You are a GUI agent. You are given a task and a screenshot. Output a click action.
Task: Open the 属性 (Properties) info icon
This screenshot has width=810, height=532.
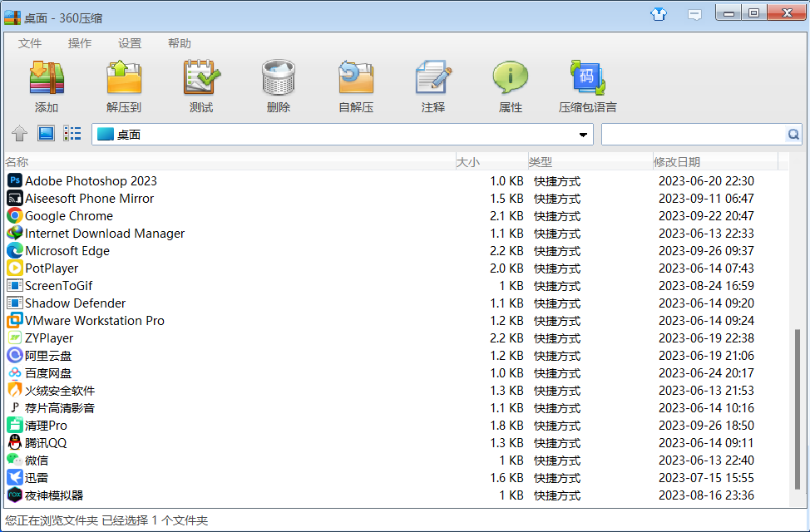511,78
